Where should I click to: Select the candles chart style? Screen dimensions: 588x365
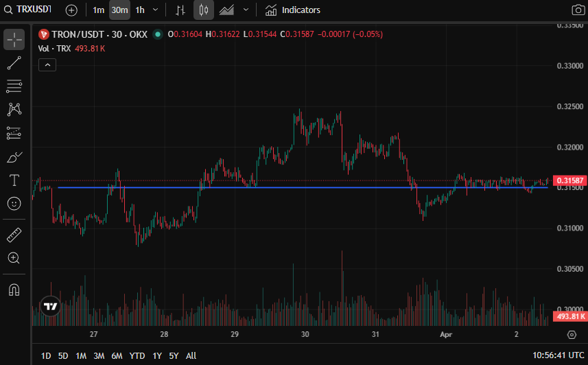(204, 10)
